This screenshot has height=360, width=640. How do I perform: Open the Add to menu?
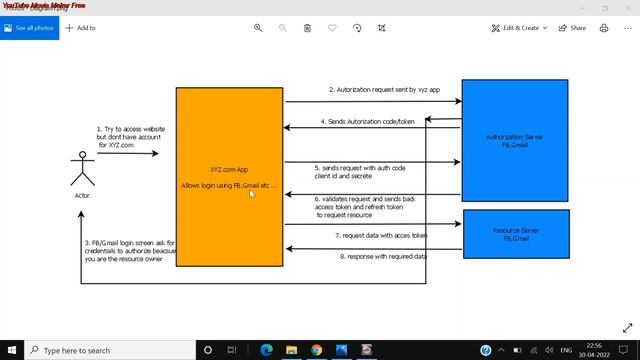80,28
